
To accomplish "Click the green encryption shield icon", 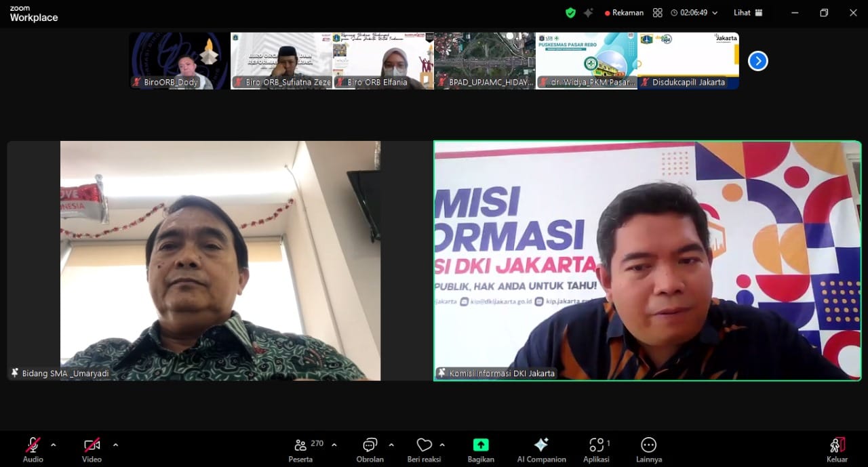I will [x=570, y=13].
